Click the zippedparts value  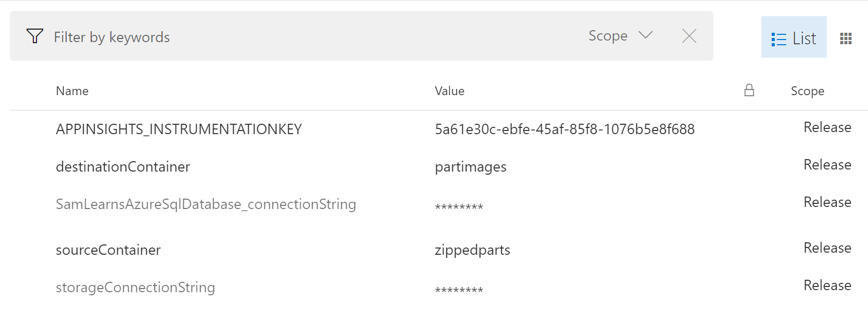pos(472,250)
